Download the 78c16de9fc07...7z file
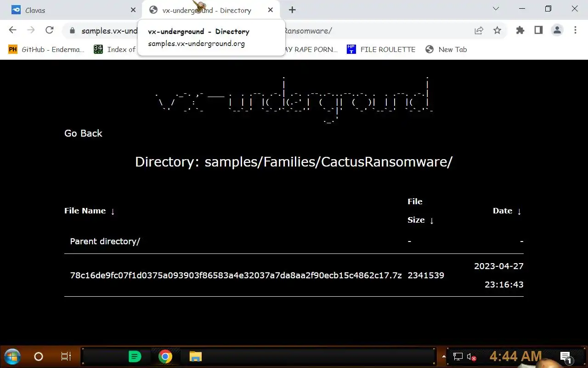Viewport: 588px width, 368px height. pos(236,276)
